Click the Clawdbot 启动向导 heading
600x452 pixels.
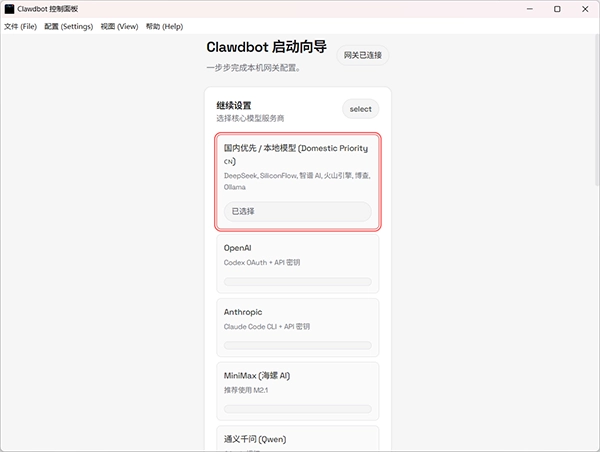coord(266,47)
